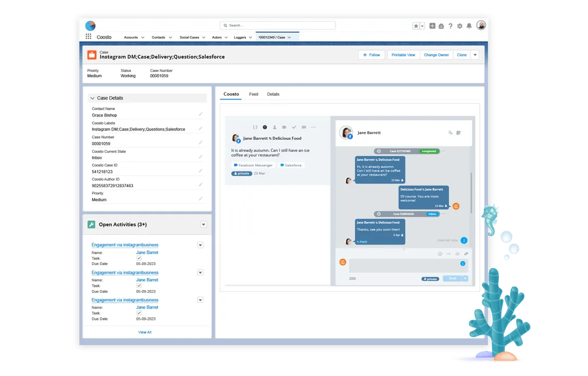The height and width of the screenshot is (376, 588).
Task: Switch to the Coosto tab
Action: (231, 94)
